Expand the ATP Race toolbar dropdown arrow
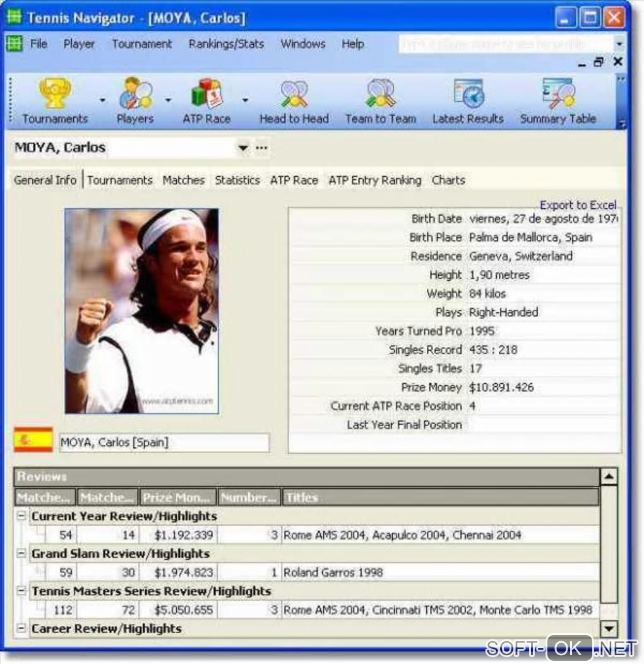 point(245,100)
